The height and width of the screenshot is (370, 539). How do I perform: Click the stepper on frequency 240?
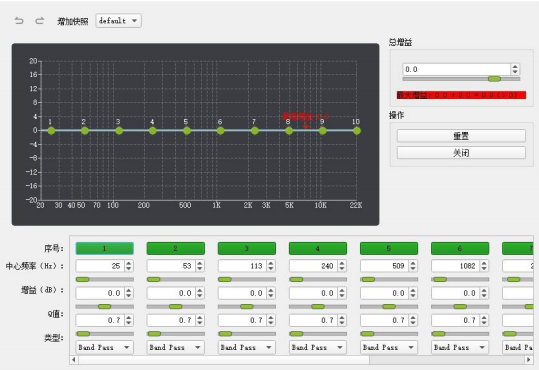coord(342,266)
